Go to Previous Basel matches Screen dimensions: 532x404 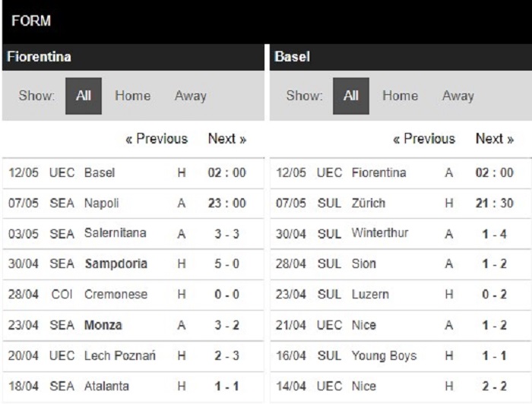424,139
